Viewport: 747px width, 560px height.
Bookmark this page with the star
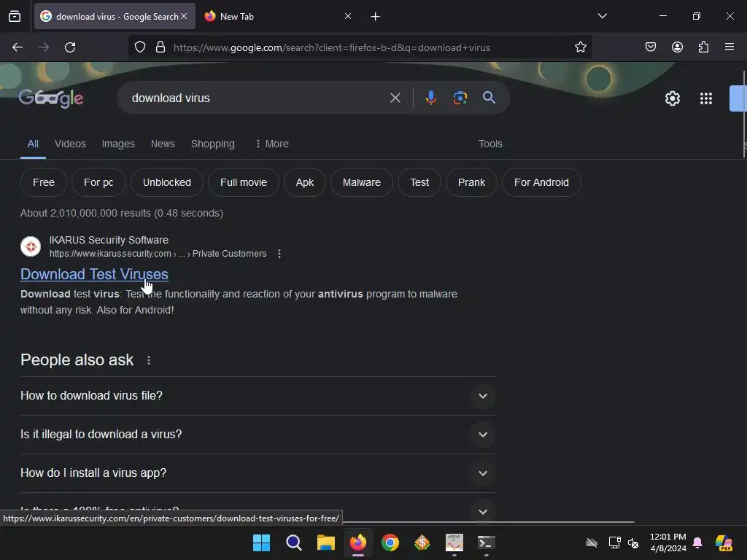coord(580,47)
